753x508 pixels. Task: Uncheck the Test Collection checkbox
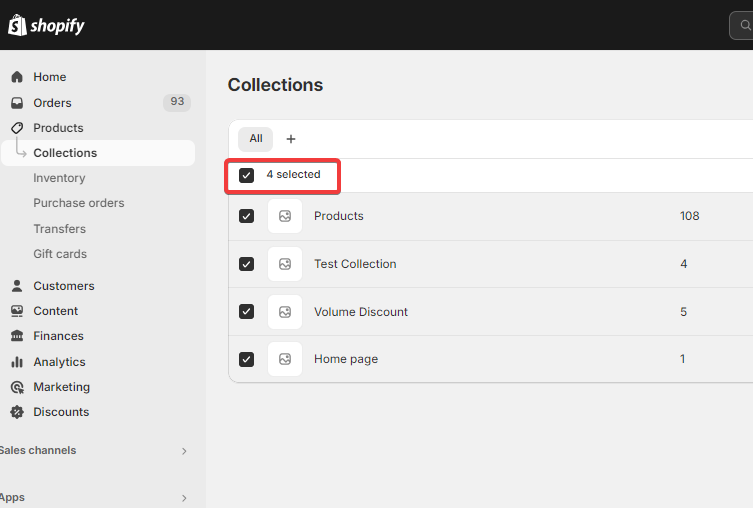(246, 264)
